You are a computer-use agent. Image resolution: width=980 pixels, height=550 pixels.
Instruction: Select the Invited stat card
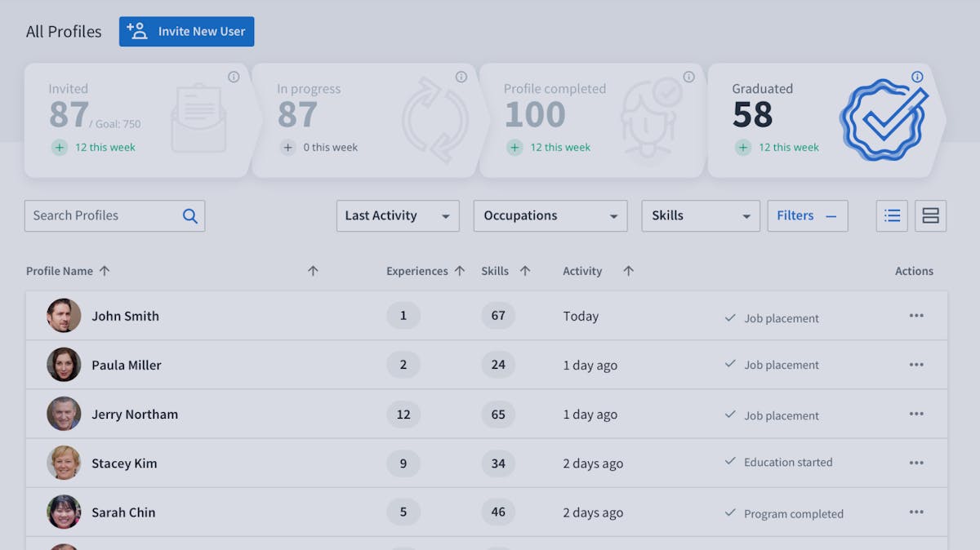(x=137, y=121)
